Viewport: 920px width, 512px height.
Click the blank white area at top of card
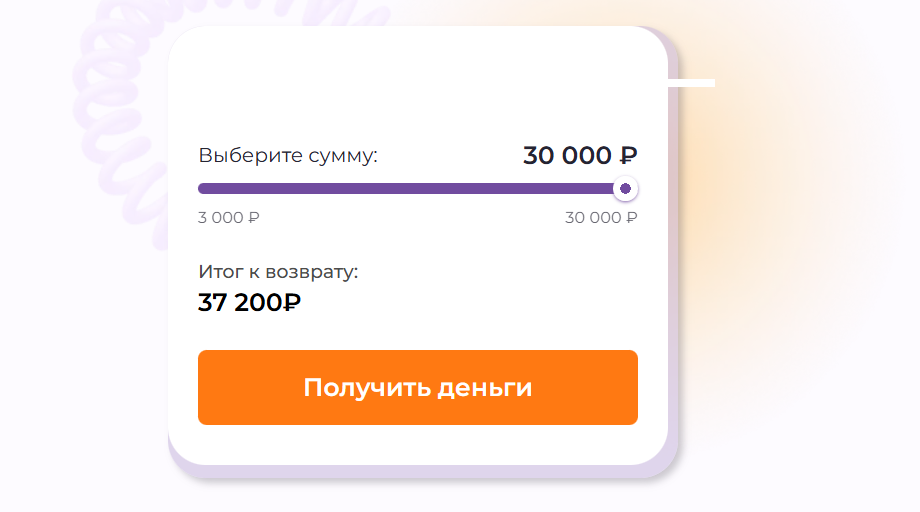click(x=417, y=80)
